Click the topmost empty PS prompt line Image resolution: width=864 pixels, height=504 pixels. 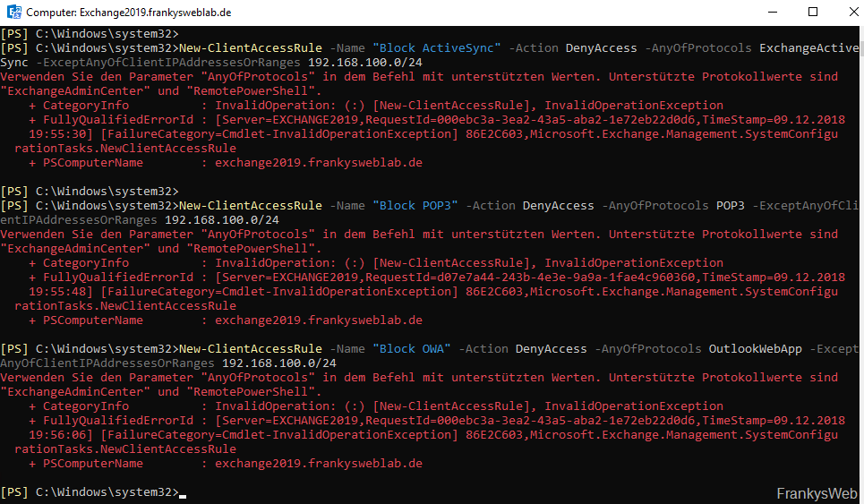point(90,34)
